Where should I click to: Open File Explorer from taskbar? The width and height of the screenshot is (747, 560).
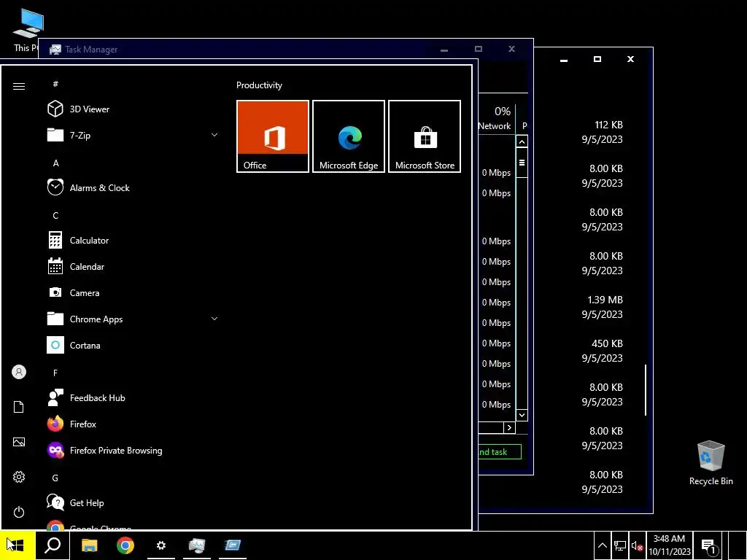click(90, 545)
